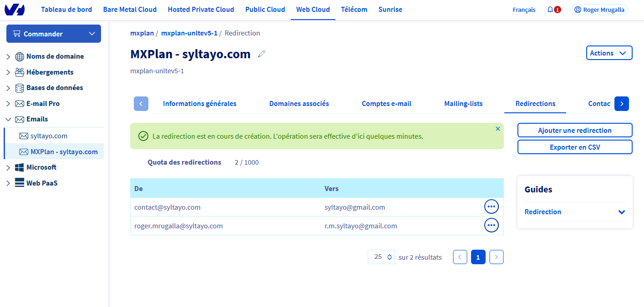This screenshot has width=644, height=307.
Task: Expand the Hébergements sidebar section
Action: (8, 72)
